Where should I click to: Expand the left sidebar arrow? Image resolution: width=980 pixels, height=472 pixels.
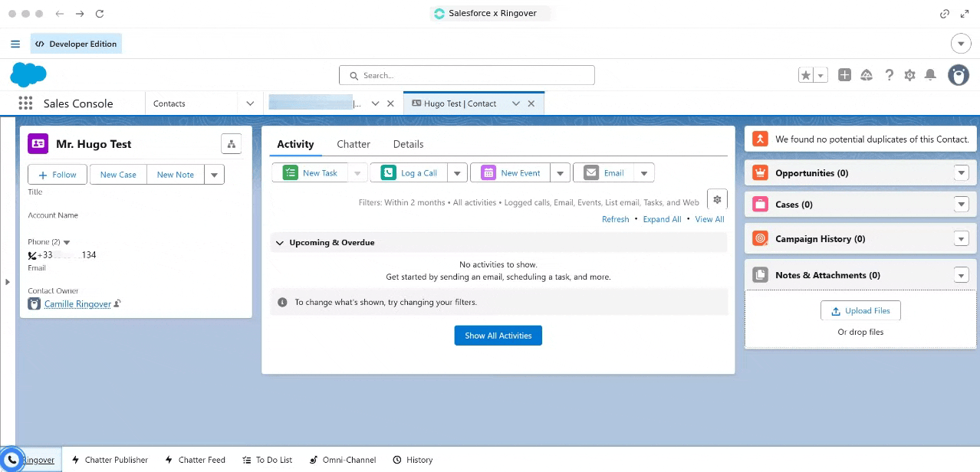tap(8, 282)
